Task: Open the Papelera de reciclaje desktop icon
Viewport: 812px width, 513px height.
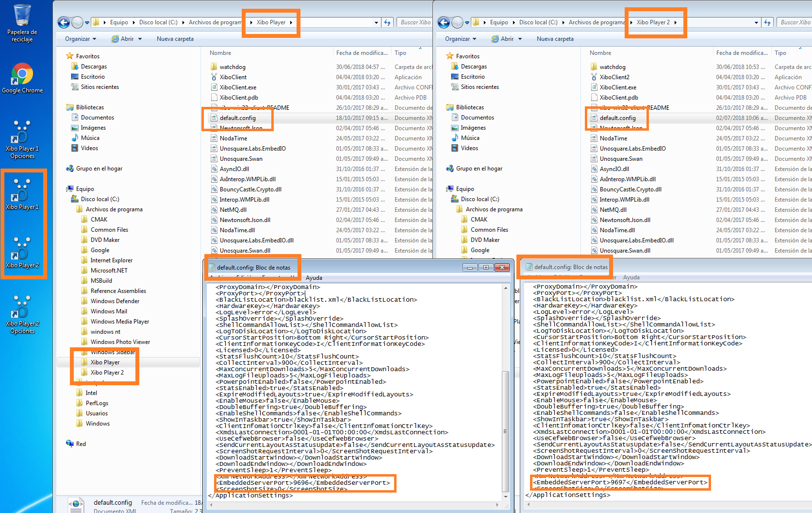Action: [x=22, y=23]
